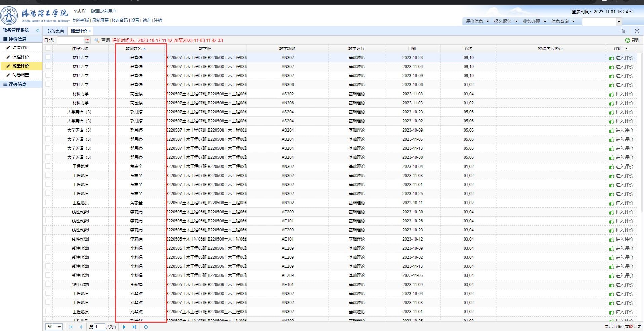Click the calendar icon beside 日期 field
The height and width of the screenshot is (331, 644).
87,40
